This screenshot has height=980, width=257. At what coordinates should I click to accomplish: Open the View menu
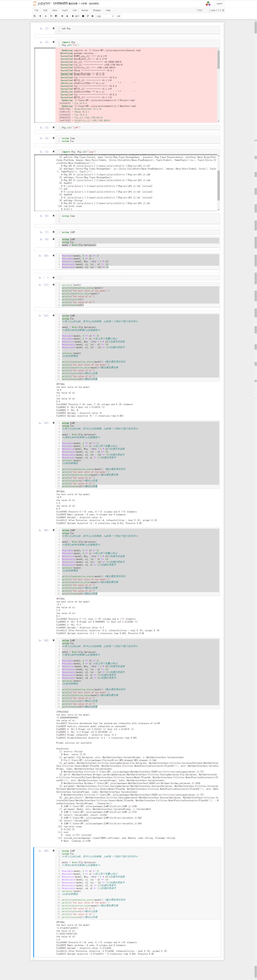[54, 10]
